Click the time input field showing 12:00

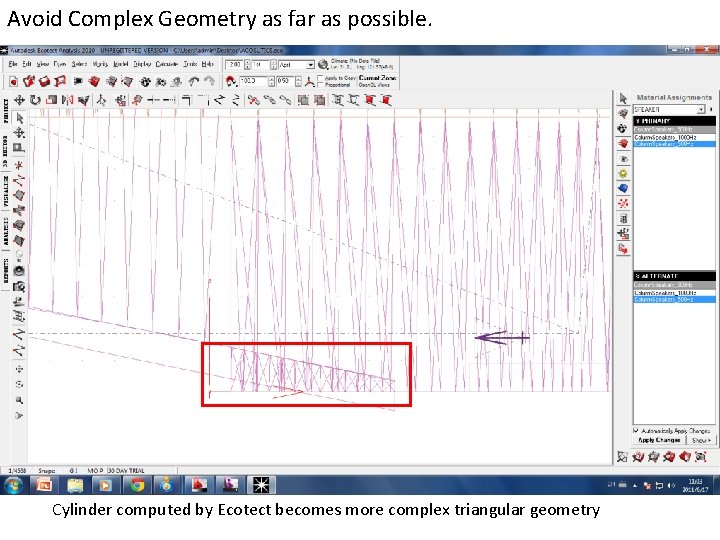pyautogui.click(x=235, y=65)
